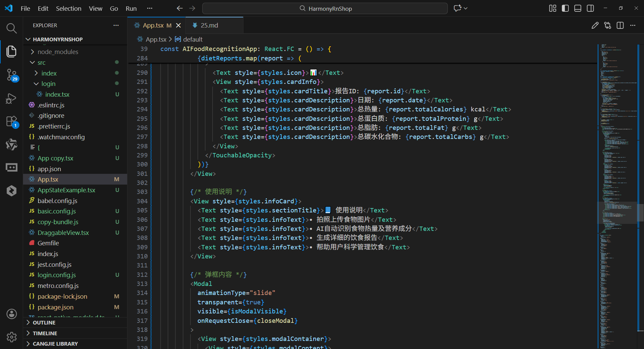Viewport: 644px width, 349px height.
Task: Open Source Control view with 29 changes
Action: point(11,75)
